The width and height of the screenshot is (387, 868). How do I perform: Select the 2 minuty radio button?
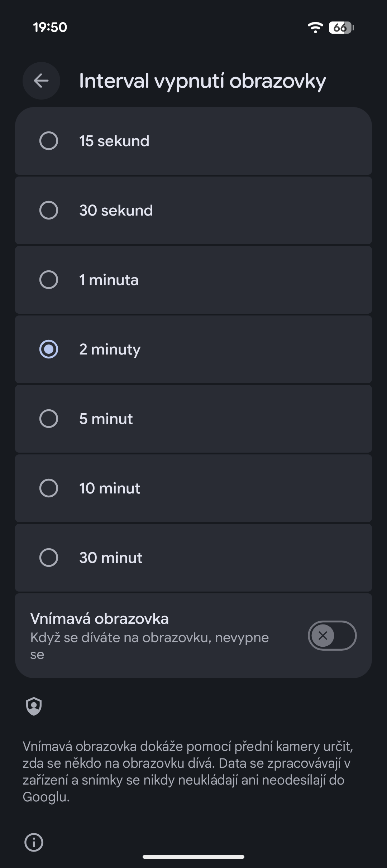(x=49, y=349)
